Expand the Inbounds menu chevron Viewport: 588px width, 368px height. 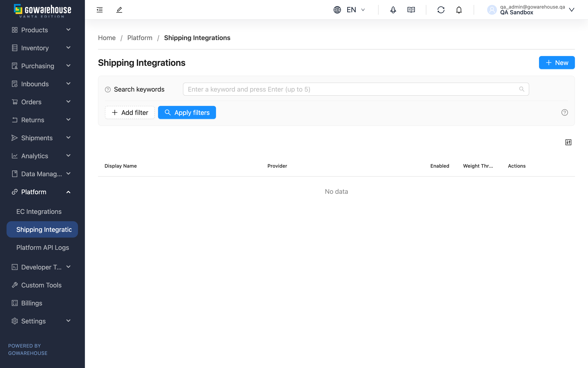[68, 84]
